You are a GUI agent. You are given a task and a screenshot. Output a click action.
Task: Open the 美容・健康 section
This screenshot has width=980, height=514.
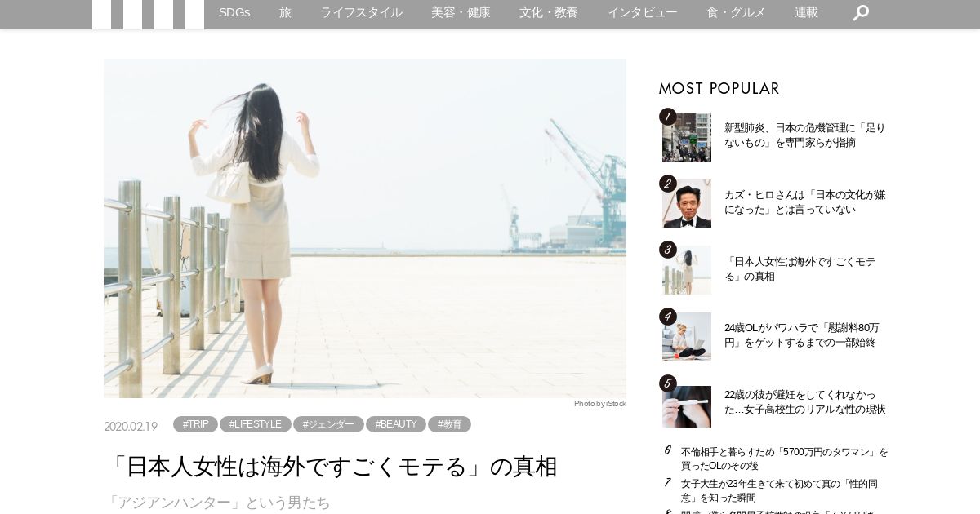coord(461,12)
